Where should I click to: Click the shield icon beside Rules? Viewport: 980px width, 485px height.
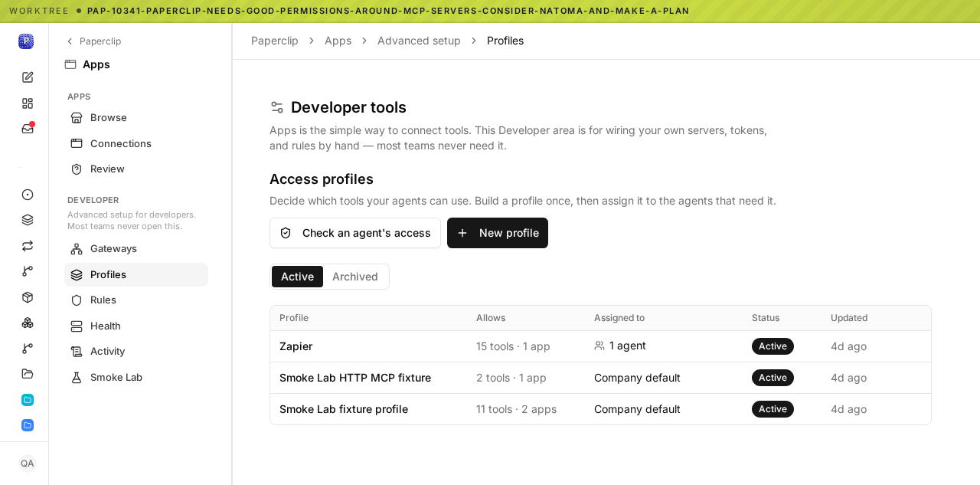pos(77,300)
